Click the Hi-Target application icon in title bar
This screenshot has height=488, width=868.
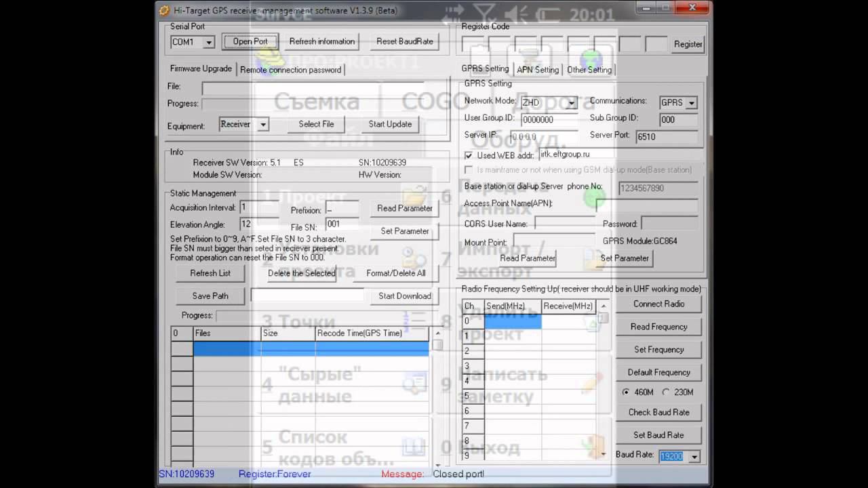point(164,10)
